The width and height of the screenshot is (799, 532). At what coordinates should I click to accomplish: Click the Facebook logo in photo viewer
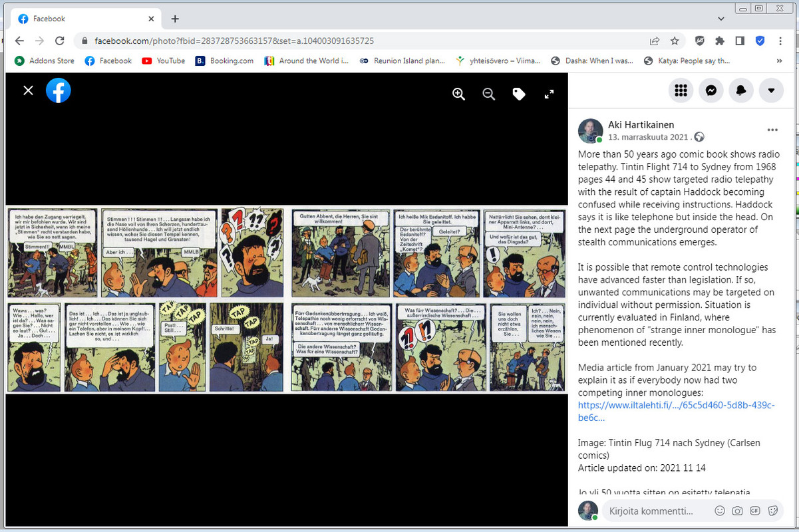pyautogui.click(x=59, y=90)
